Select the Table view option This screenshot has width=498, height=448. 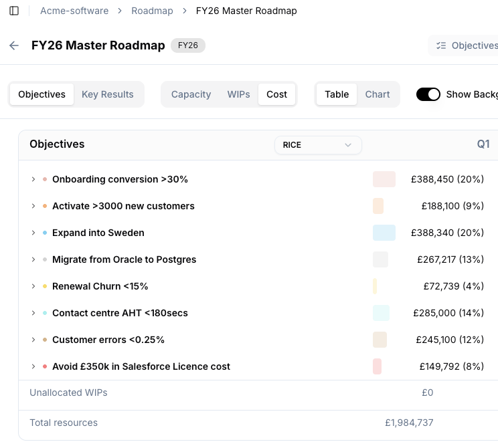tap(337, 94)
